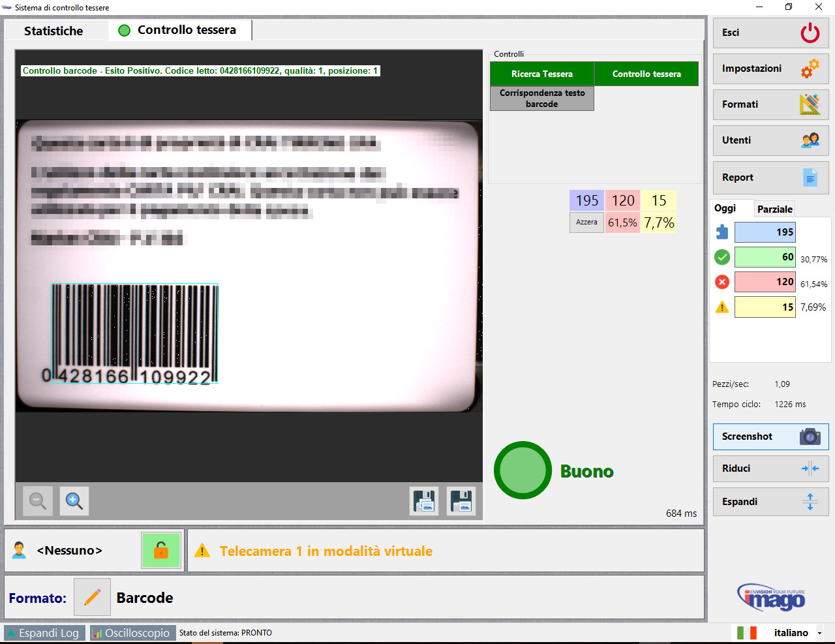Open the Formati section
The width and height of the screenshot is (835, 644).
770,104
